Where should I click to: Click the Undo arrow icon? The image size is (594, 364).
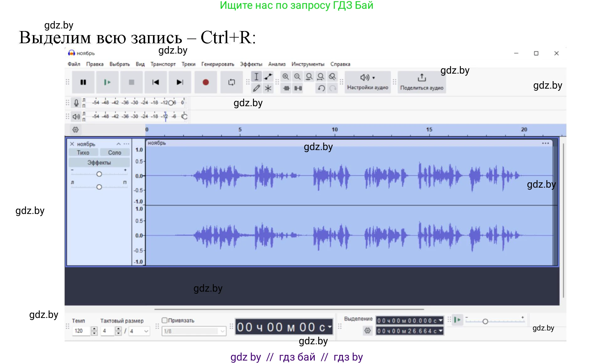click(321, 88)
